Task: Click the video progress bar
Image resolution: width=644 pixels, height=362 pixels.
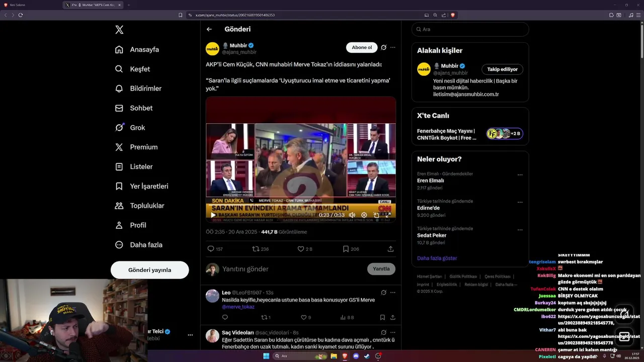Action: click(x=301, y=205)
